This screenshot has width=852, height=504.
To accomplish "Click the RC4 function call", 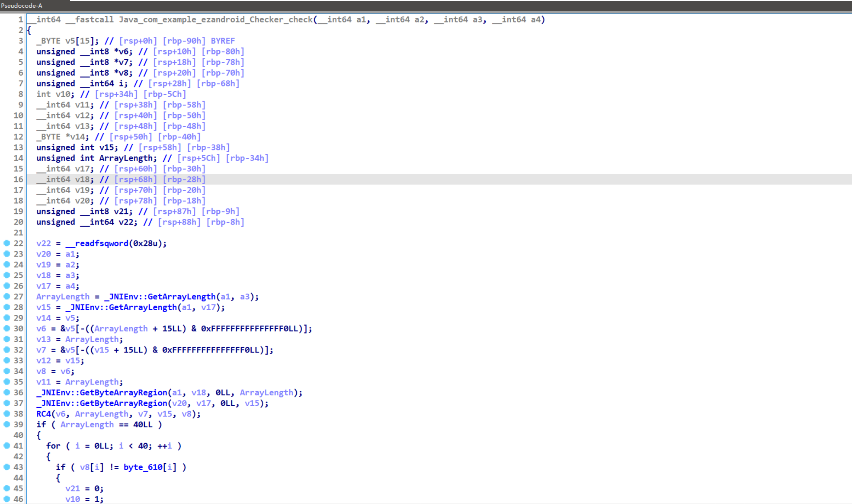I will tap(44, 414).
